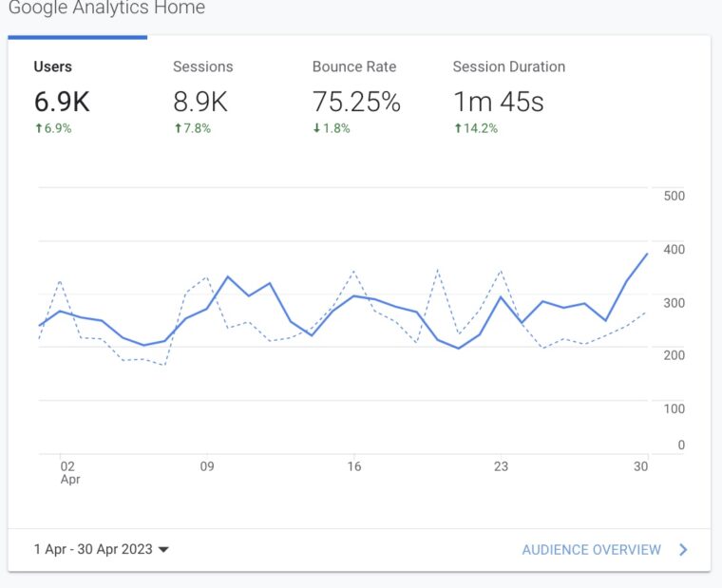Open the Audience Overview link
The width and height of the screenshot is (722, 588).
click(591, 549)
